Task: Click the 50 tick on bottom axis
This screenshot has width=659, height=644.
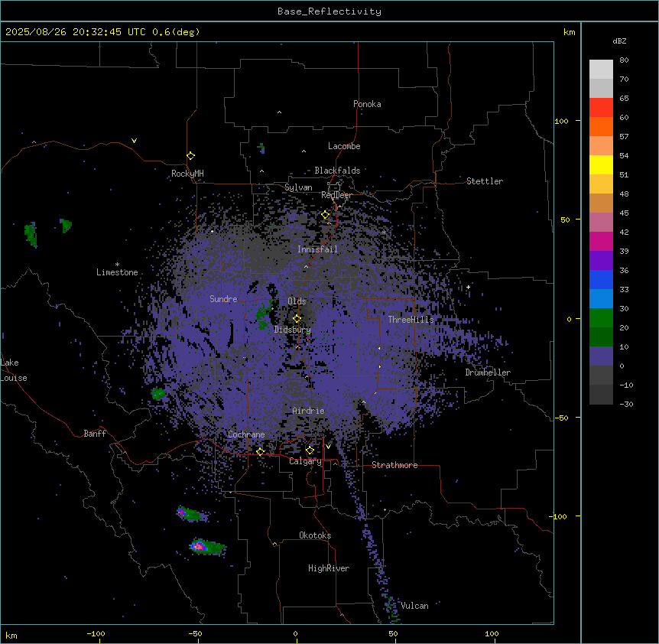Action: [393, 633]
